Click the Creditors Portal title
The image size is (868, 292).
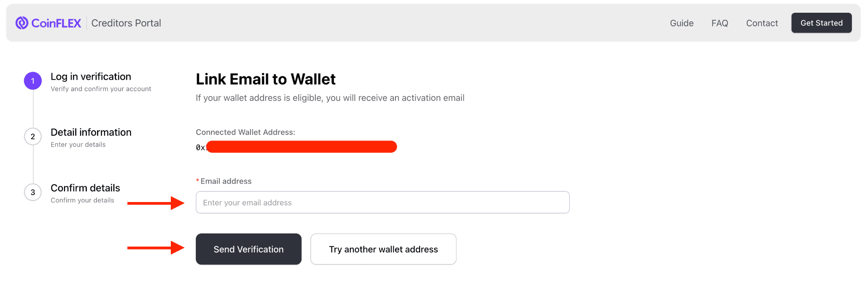(126, 23)
